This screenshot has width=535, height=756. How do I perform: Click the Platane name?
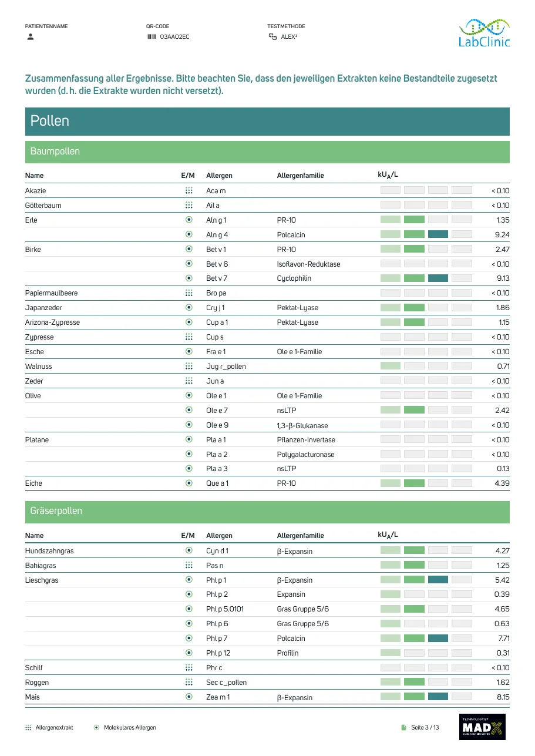[x=37, y=439]
